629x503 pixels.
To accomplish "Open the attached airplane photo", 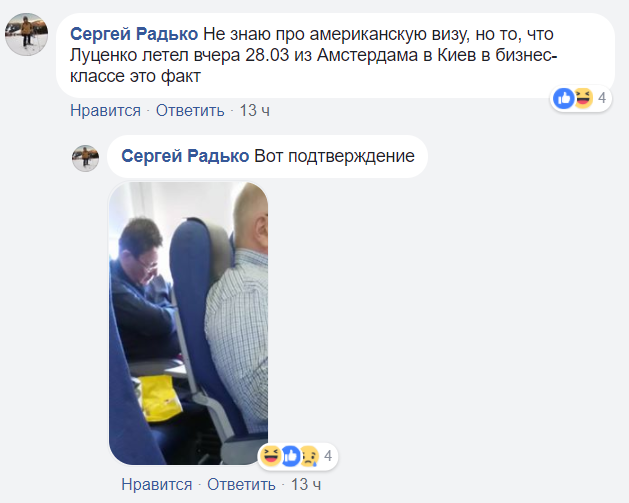I will point(189,323).
